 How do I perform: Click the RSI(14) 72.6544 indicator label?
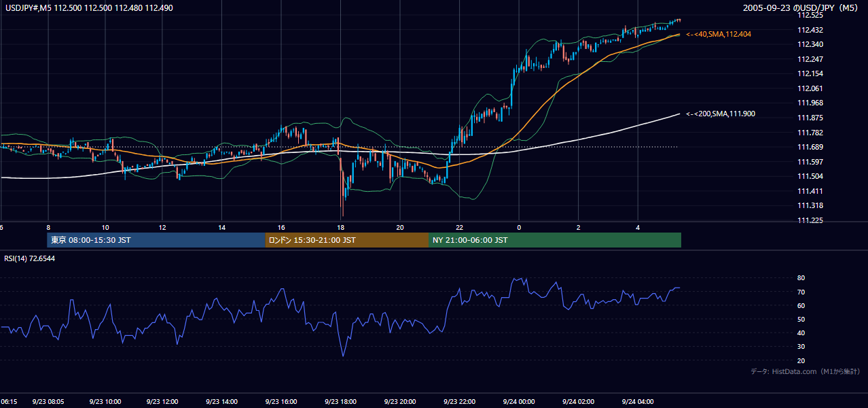(30, 259)
